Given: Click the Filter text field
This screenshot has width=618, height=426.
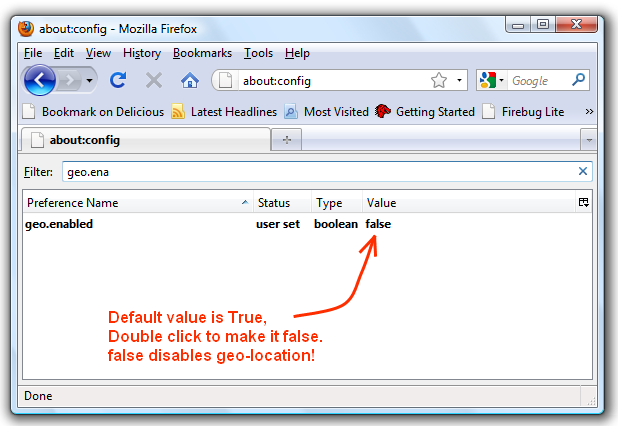Looking at the screenshot, I should (320, 172).
